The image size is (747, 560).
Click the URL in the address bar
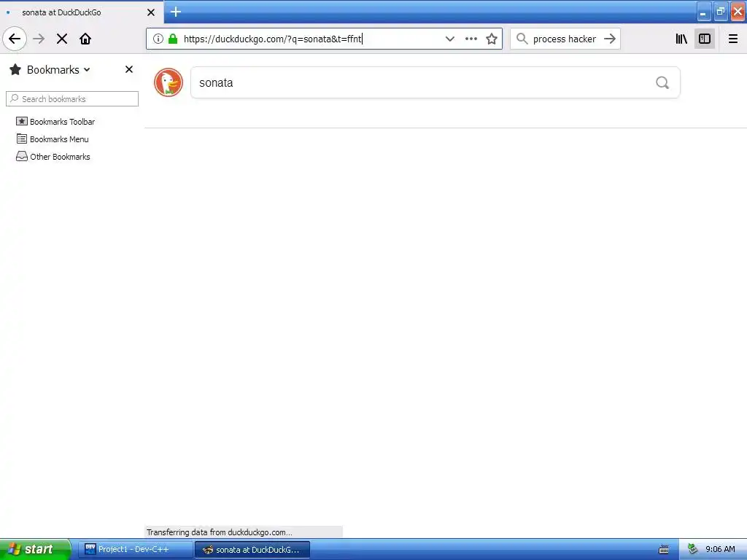click(x=273, y=39)
